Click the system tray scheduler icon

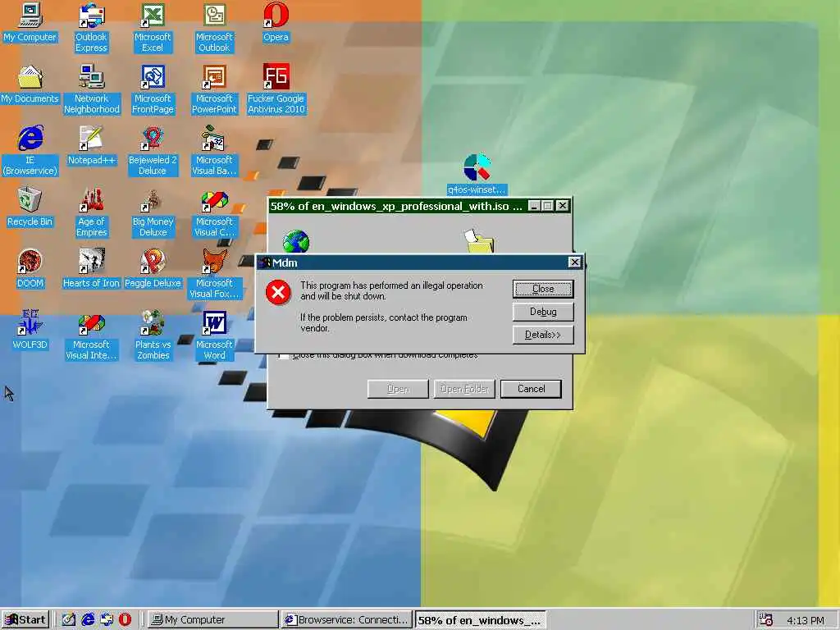coord(766,620)
